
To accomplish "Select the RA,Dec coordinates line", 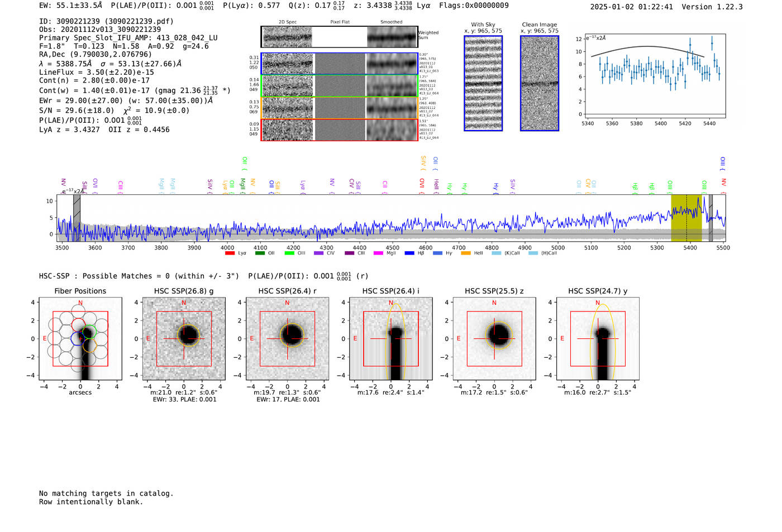I will point(96,54).
